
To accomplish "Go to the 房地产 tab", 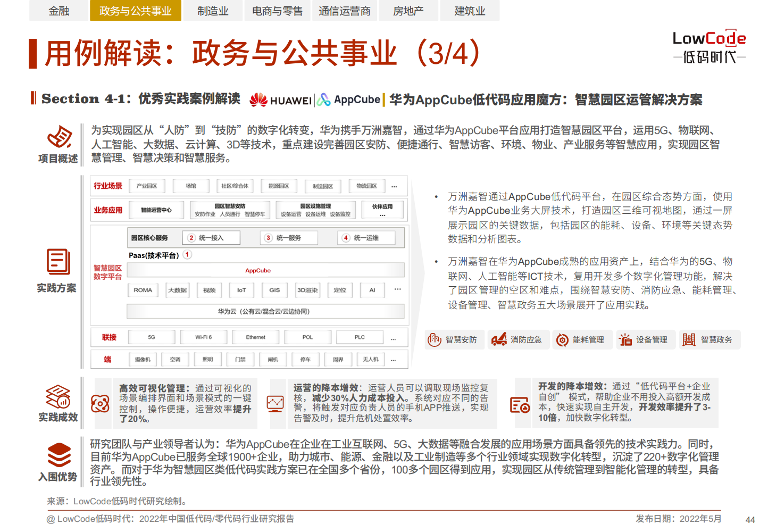I will coord(408,11).
